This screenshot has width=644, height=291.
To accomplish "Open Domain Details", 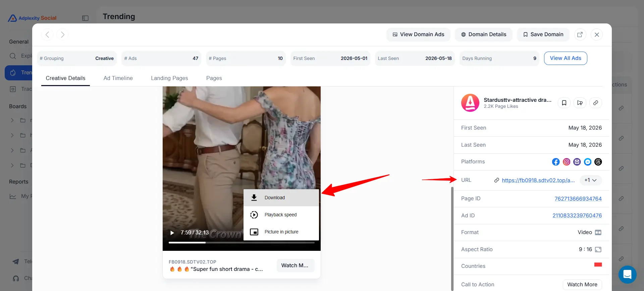I will click(x=483, y=34).
